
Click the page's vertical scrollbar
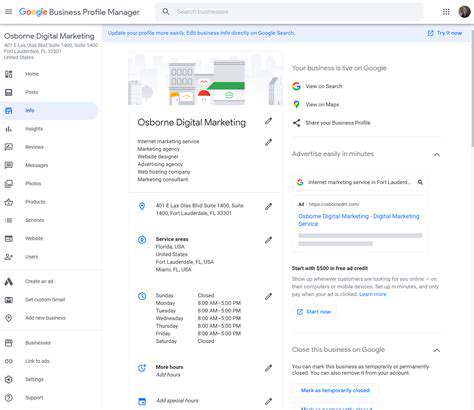tap(472, 88)
